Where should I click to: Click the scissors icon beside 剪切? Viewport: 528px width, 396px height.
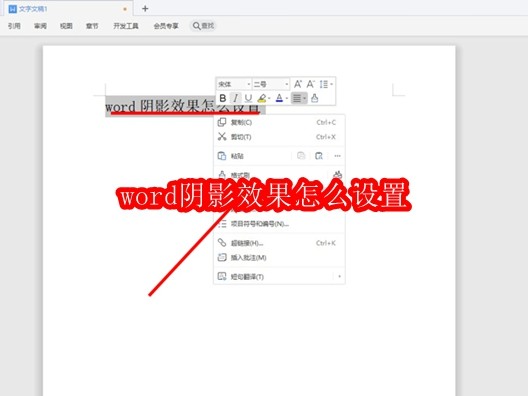pyautogui.click(x=222, y=136)
